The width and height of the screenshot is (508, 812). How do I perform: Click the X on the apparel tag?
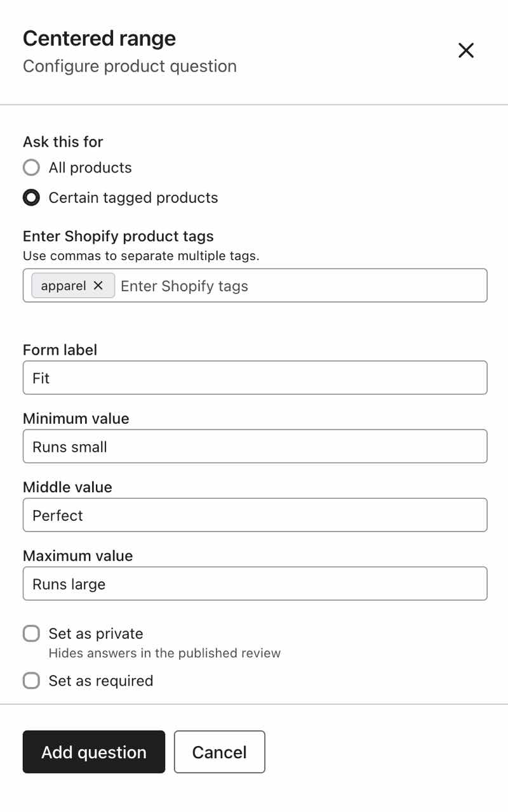point(98,285)
